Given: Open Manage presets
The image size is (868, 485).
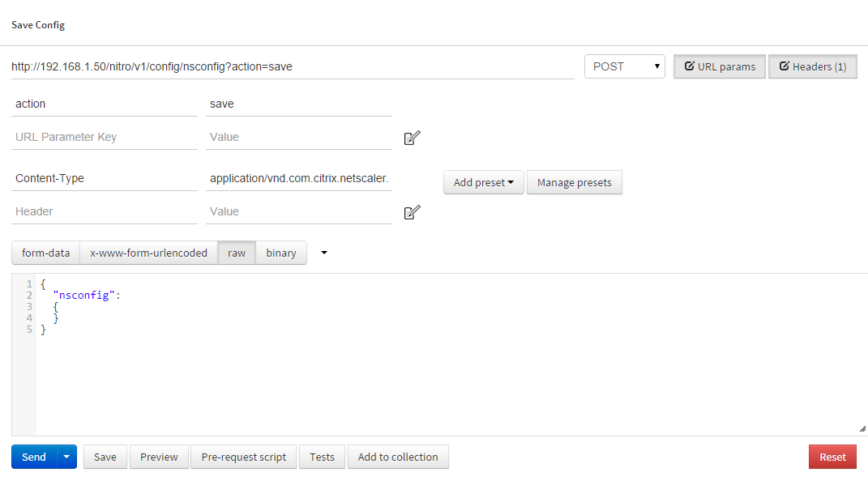Looking at the screenshot, I should pyautogui.click(x=574, y=183).
